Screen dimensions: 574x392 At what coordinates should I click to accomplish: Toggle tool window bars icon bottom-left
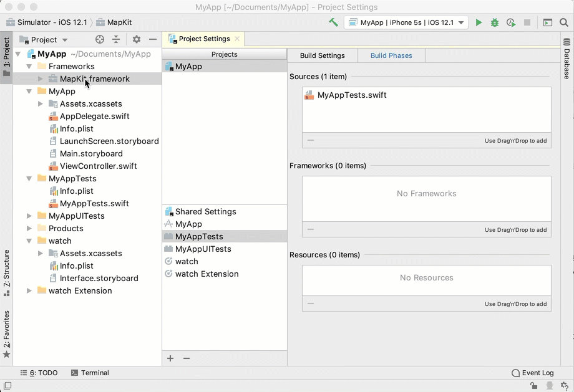tap(7, 386)
